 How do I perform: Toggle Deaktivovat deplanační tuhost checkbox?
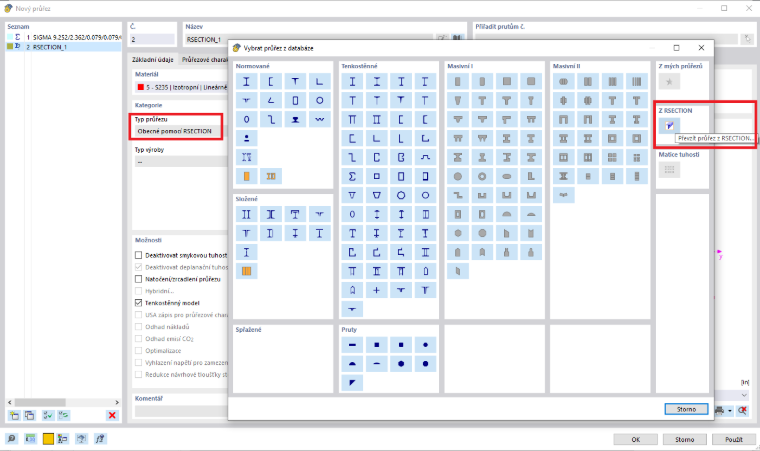[x=139, y=267]
